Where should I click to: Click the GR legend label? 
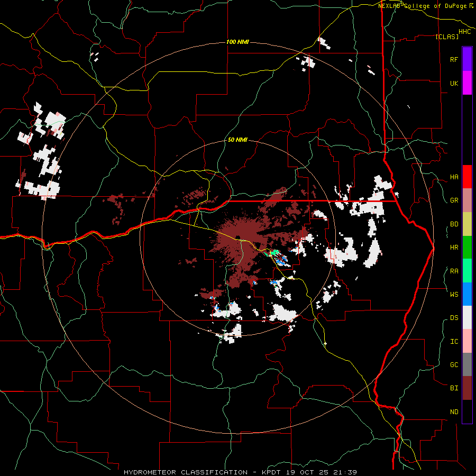[454, 200]
